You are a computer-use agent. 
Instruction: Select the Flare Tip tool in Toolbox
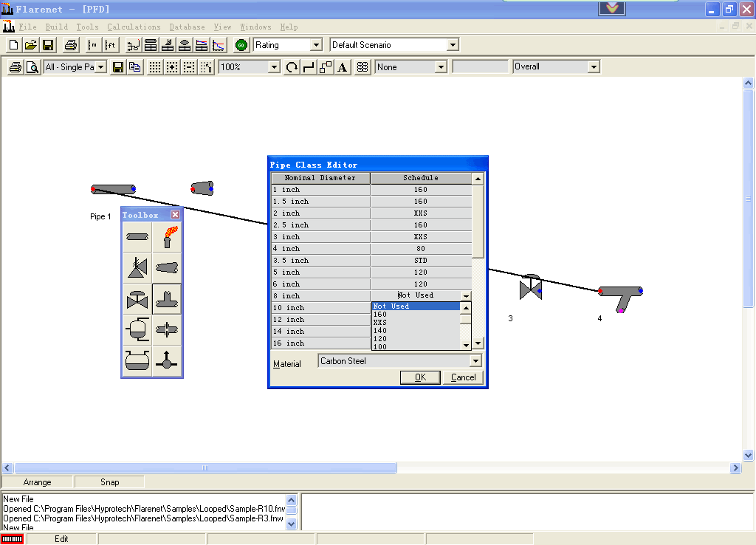coord(168,237)
